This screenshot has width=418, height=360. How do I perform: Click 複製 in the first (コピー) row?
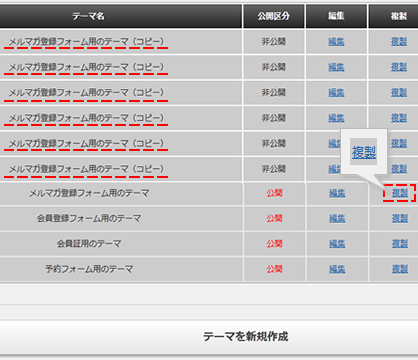tap(399, 42)
